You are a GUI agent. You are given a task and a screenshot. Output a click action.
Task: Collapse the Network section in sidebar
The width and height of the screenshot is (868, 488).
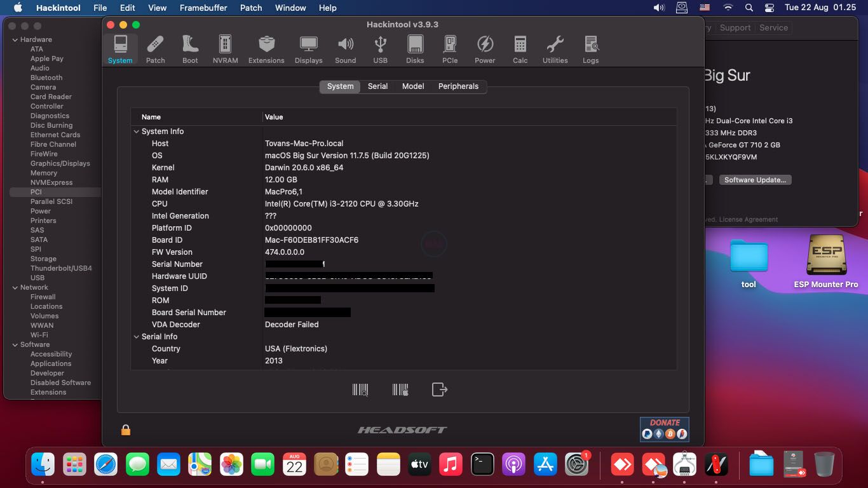15,287
